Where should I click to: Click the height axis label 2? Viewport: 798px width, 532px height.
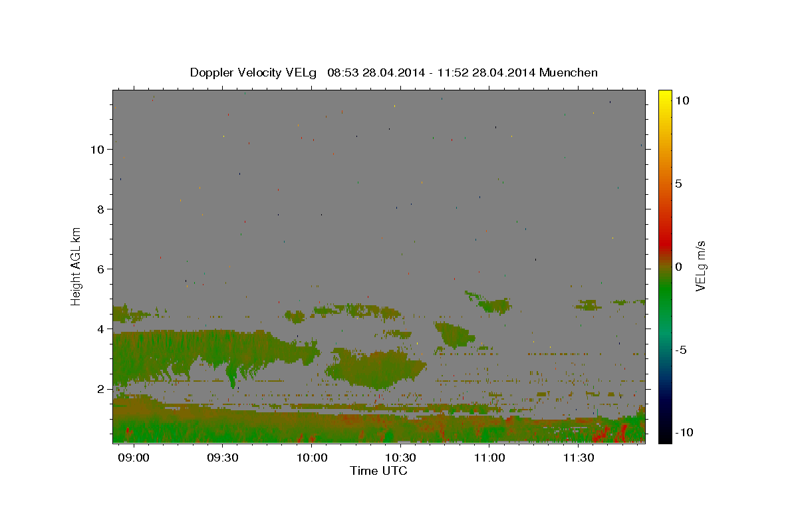point(100,389)
